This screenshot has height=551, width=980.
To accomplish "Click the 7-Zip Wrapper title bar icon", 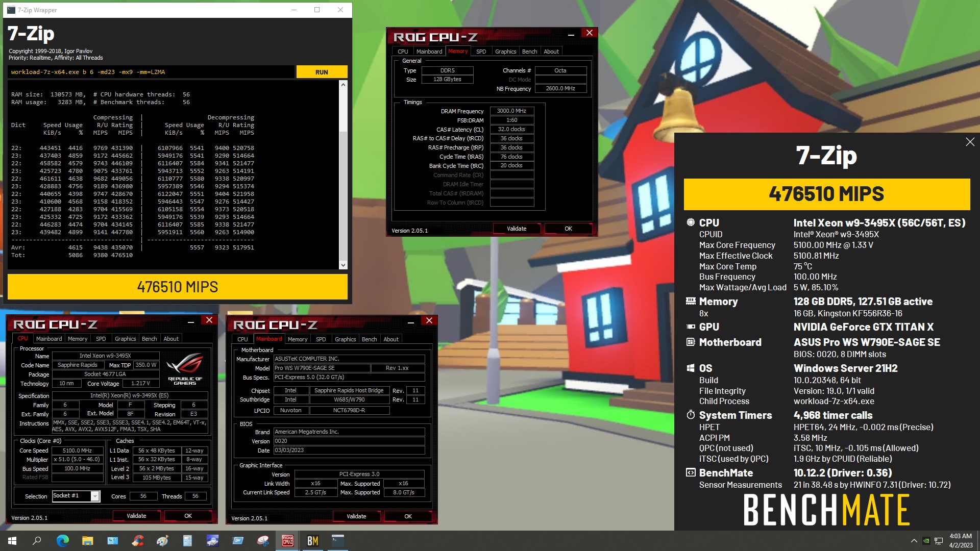I will (x=11, y=10).
